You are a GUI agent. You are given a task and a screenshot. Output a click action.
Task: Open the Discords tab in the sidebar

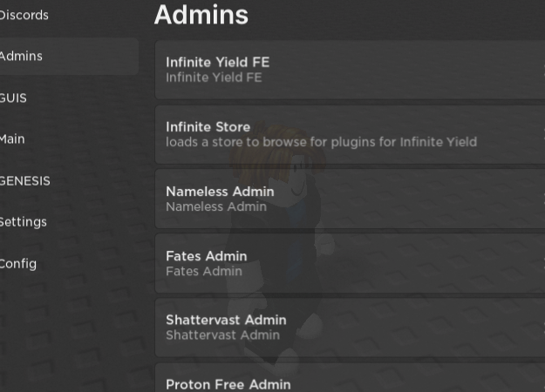[x=24, y=16]
